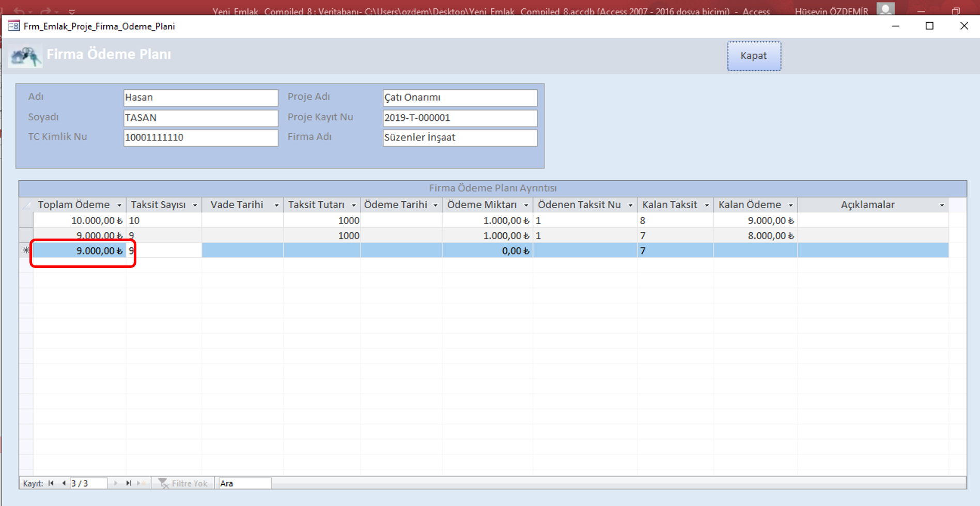The width and height of the screenshot is (980, 506).
Task: Select the TC Kimlik Nu field
Action: (200, 138)
